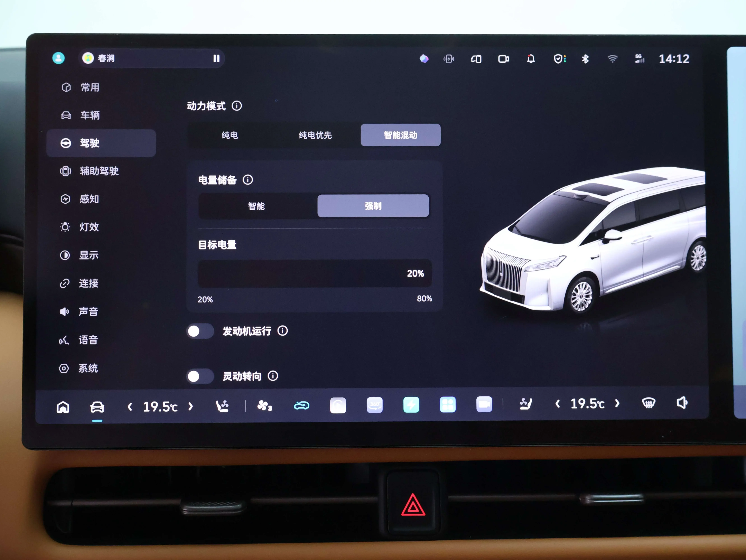
Task: Open the 360 surround view app
Action: pyautogui.click(x=375, y=405)
